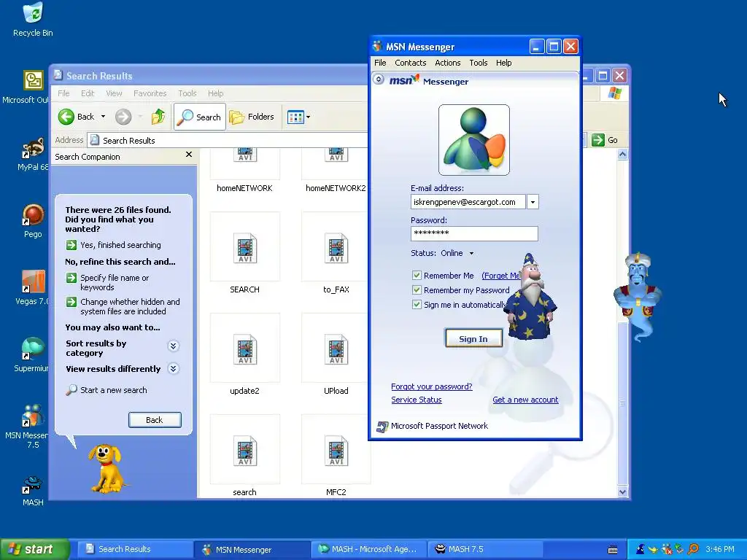Uncheck Sign me in automatically

click(417, 305)
